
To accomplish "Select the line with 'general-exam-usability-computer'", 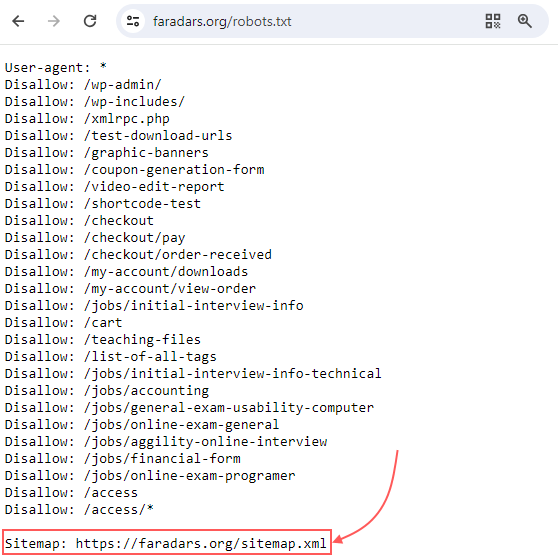I will 189,408.
